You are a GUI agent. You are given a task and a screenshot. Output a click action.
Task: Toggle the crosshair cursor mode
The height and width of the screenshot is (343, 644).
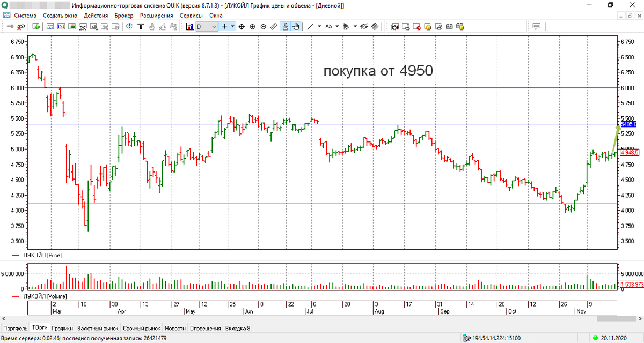(x=225, y=26)
